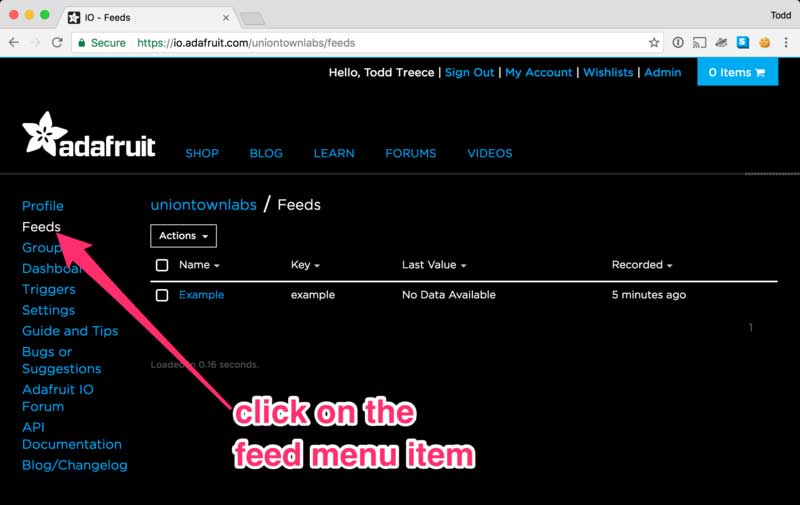The image size is (800, 505).
Task: Select Triggers in the sidebar
Action: (49, 289)
